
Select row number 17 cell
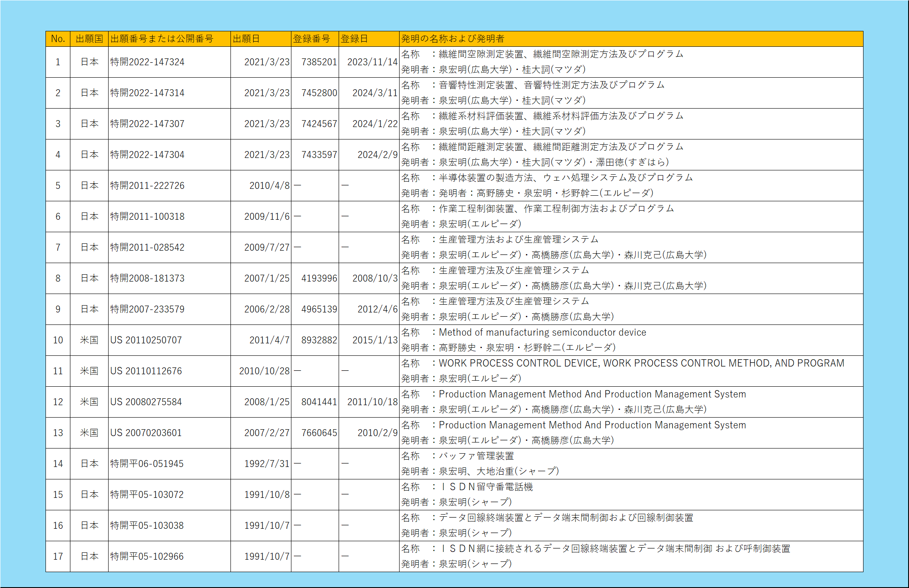pos(58,556)
